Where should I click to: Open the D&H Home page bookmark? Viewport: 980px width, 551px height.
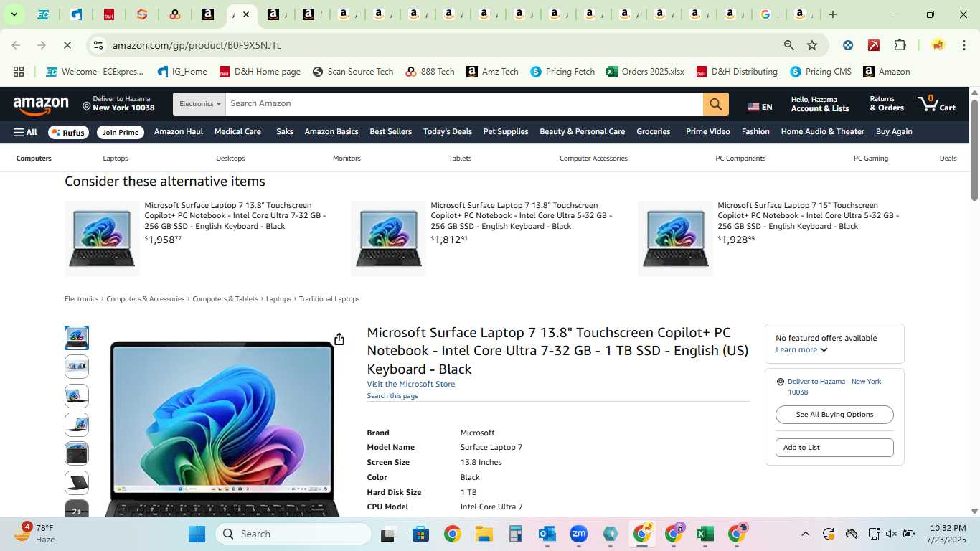coord(260,72)
